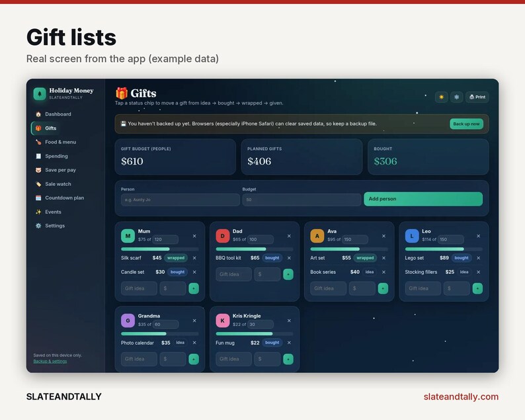Add gift with Leo's plus button

[477, 288]
